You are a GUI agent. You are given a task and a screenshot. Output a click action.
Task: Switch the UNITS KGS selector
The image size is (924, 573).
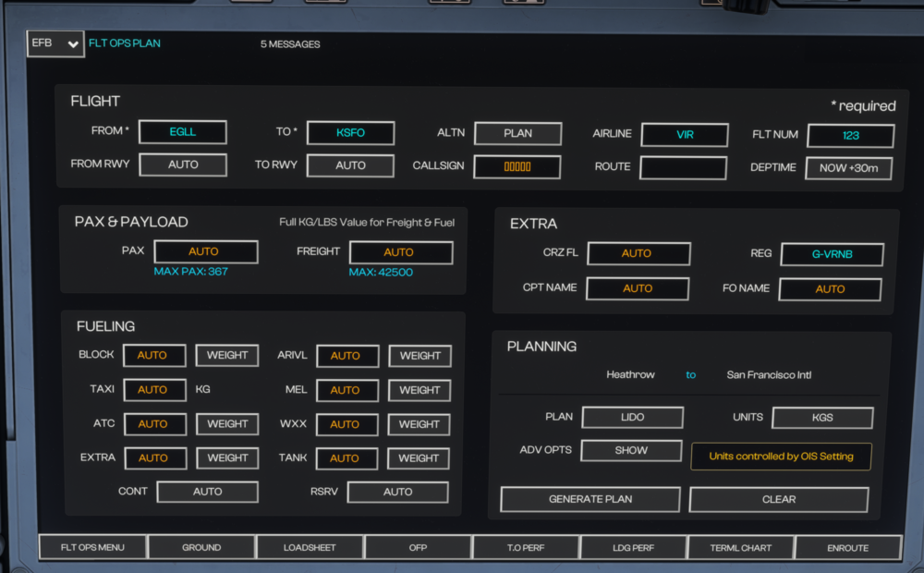tap(822, 418)
